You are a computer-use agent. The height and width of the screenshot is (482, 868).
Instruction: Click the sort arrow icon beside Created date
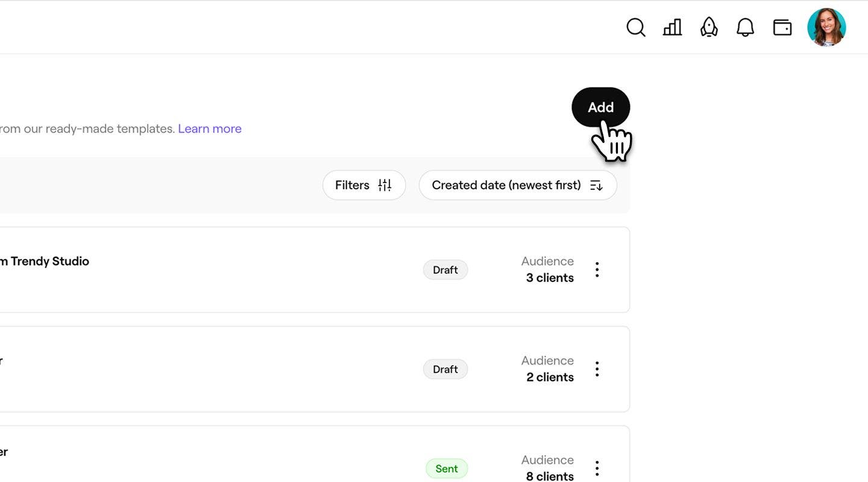click(596, 186)
